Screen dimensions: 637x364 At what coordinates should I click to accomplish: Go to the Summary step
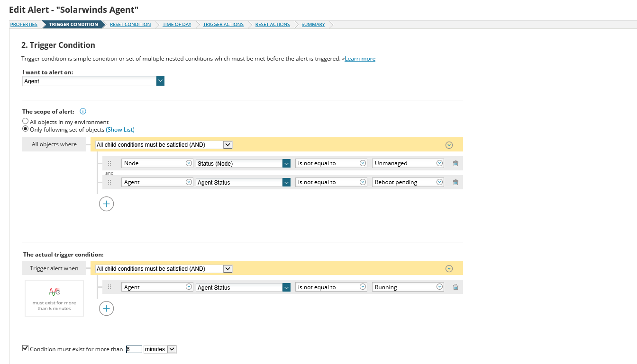pos(313,25)
